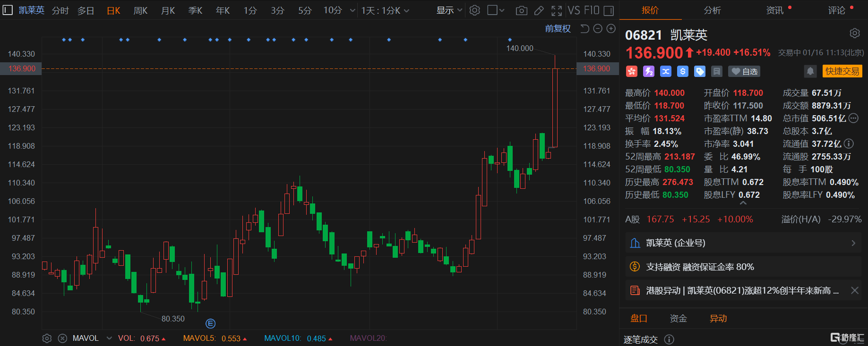Switch to 1分 minute chart
Image resolution: width=868 pixels, height=346 pixels.
250,10
